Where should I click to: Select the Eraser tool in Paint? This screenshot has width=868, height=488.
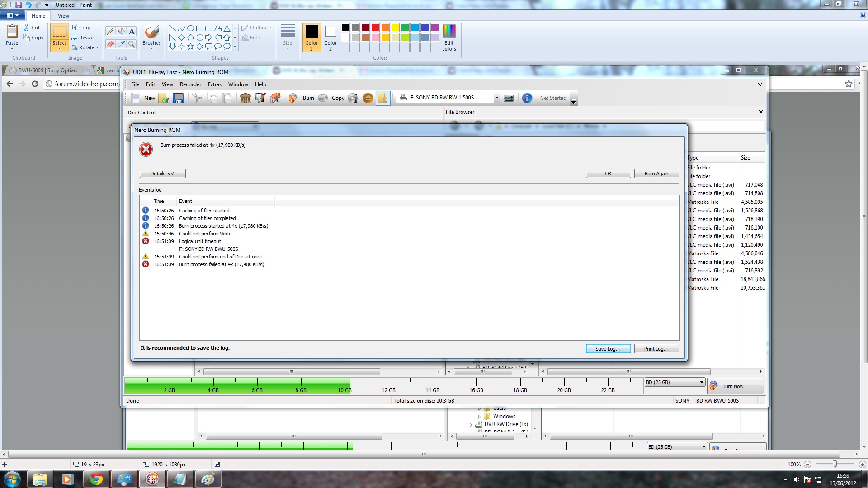[x=110, y=44]
